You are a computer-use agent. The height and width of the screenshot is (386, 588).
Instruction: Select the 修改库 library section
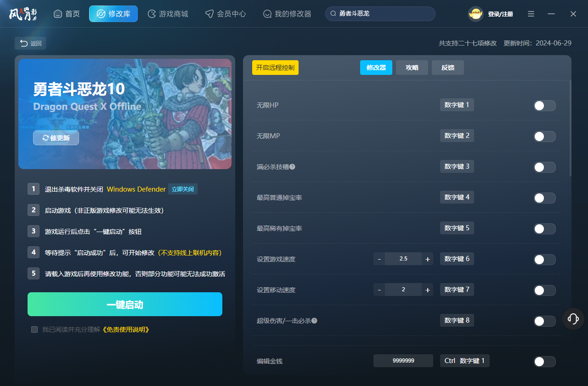click(x=113, y=14)
